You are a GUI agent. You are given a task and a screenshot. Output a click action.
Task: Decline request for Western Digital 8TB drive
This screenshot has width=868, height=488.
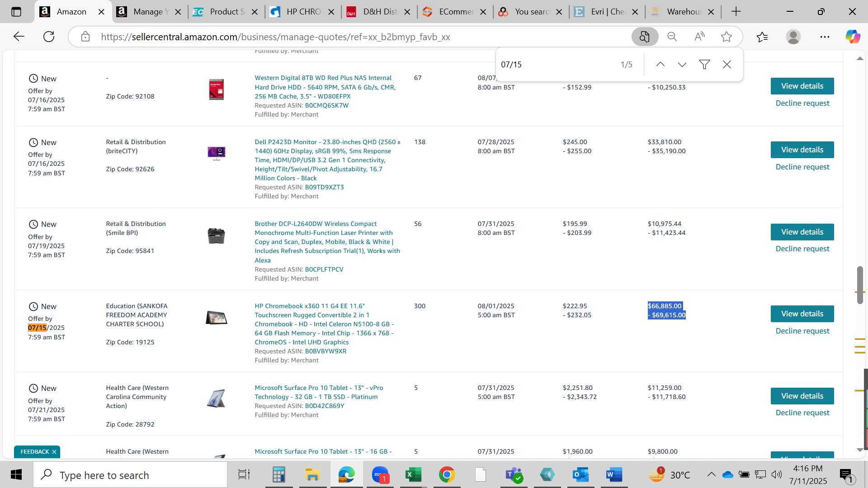click(x=802, y=103)
